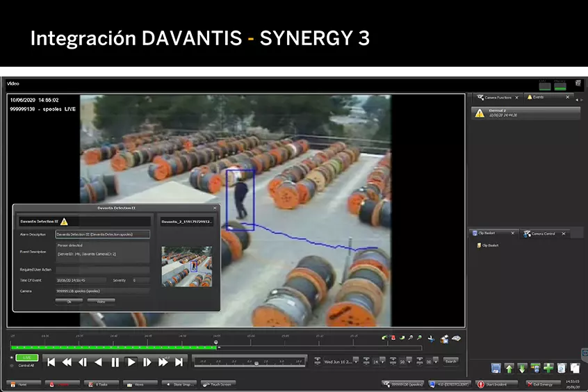Open the Views button
The height and width of the screenshot is (392, 588).
coord(140,384)
